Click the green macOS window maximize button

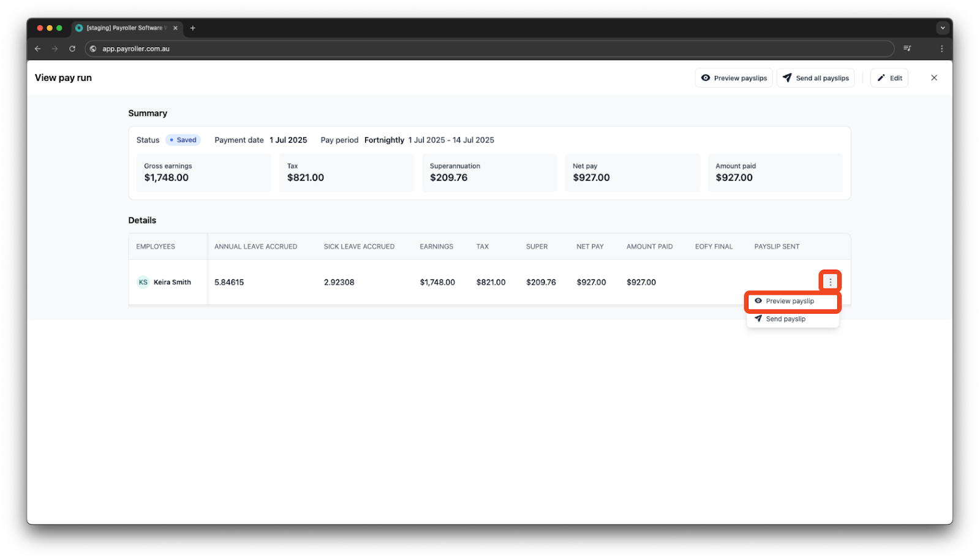point(59,28)
